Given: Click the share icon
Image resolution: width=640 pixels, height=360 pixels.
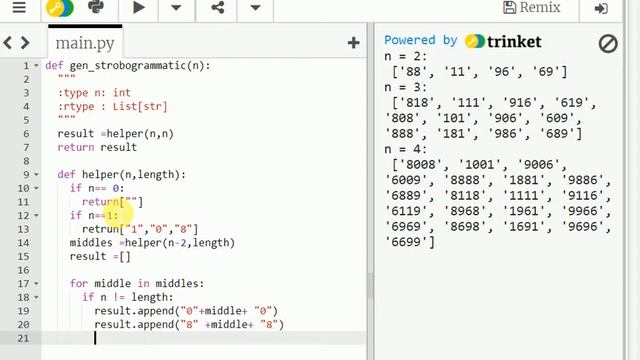Looking at the screenshot, I should [x=218, y=7].
